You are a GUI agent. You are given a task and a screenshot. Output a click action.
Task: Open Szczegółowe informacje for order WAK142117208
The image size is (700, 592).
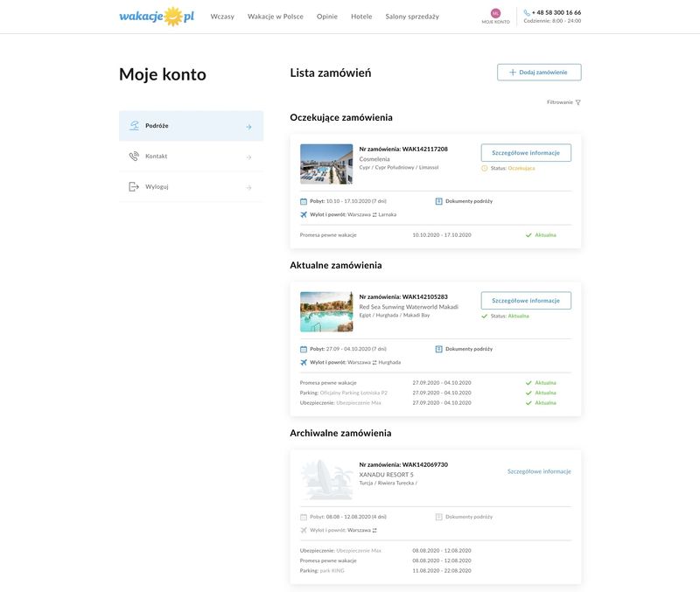(x=526, y=153)
